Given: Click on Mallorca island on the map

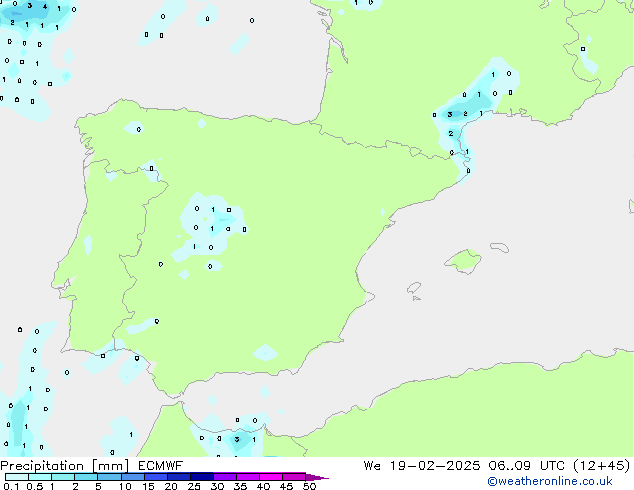Looking at the screenshot, I should pos(464,262).
